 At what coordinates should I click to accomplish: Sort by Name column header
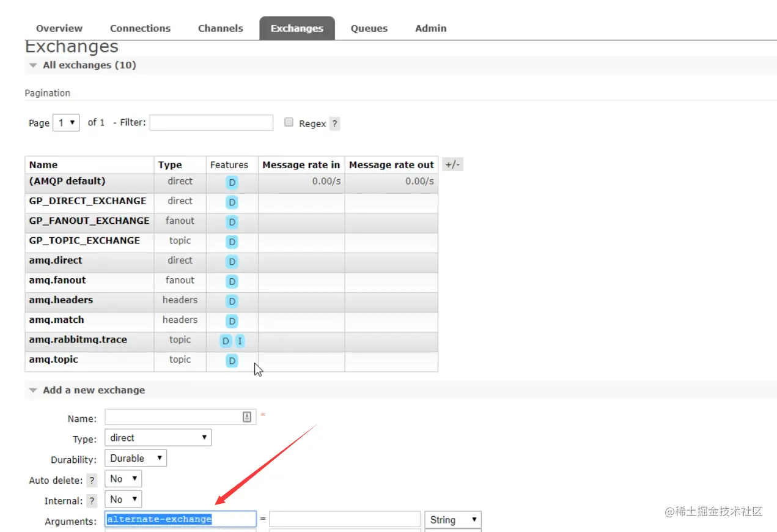(x=43, y=164)
